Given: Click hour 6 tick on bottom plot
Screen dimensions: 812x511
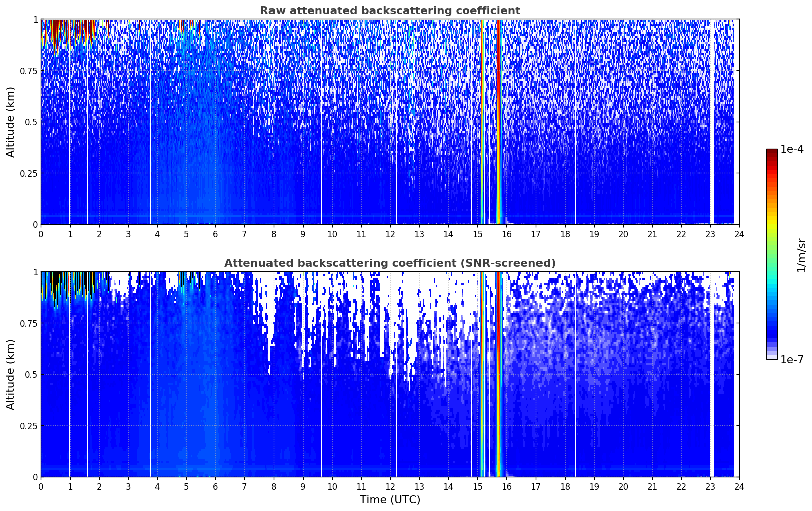Looking at the screenshot, I should click(215, 486).
